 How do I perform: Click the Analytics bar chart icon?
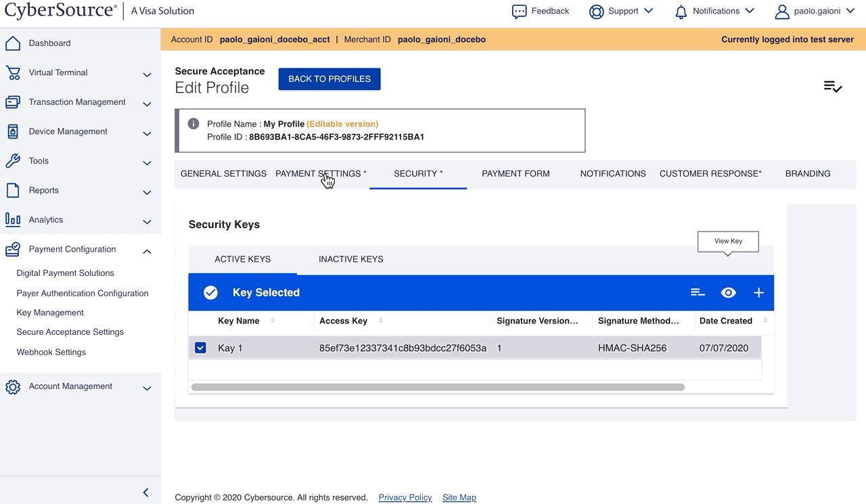pyautogui.click(x=13, y=220)
